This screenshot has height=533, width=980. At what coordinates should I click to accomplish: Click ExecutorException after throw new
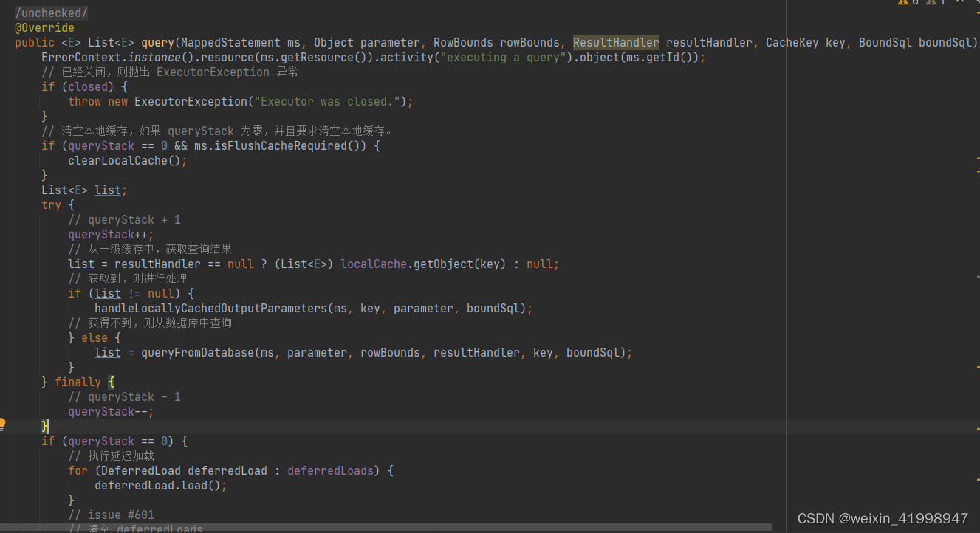[x=191, y=102]
